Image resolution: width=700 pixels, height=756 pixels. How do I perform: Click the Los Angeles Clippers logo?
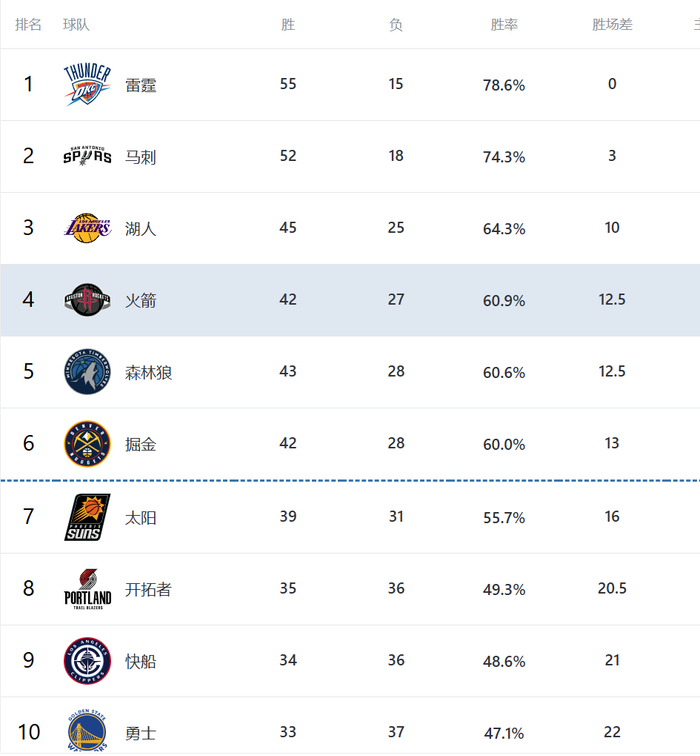click(x=87, y=661)
